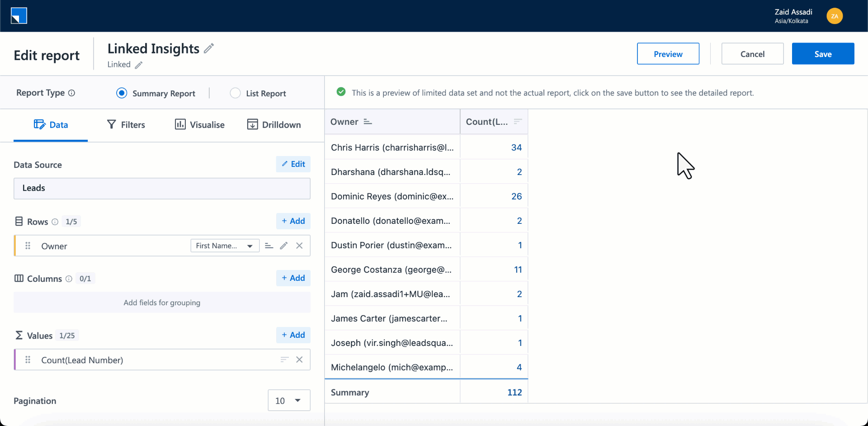Edit the Data Source
The width and height of the screenshot is (868, 426).
[293, 164]
